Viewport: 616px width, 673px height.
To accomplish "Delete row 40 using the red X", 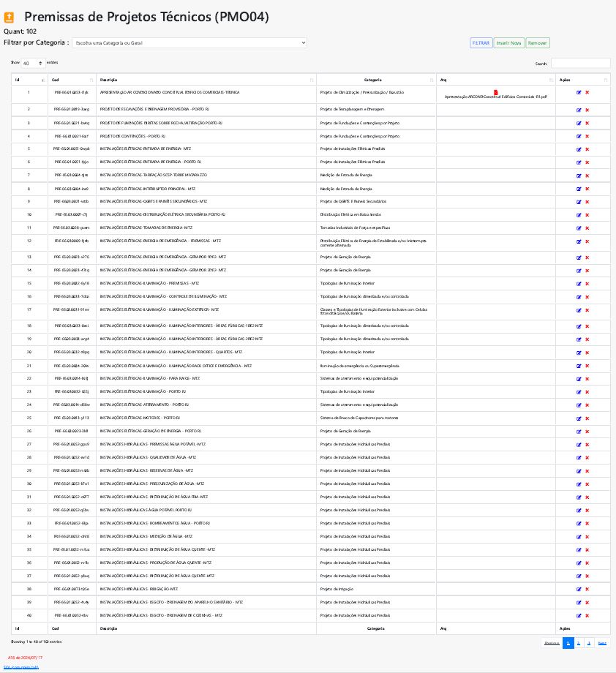I will tap(587, 615).
